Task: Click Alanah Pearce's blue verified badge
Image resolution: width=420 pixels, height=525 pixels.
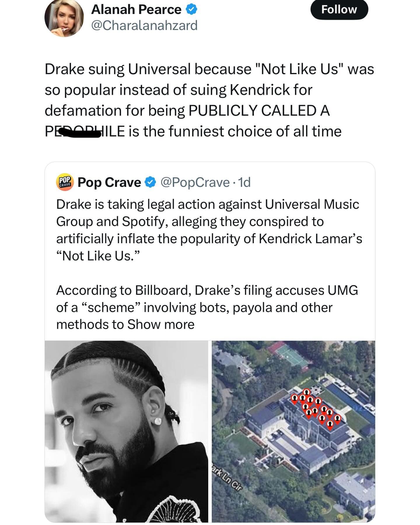Action: click(192, 10)
